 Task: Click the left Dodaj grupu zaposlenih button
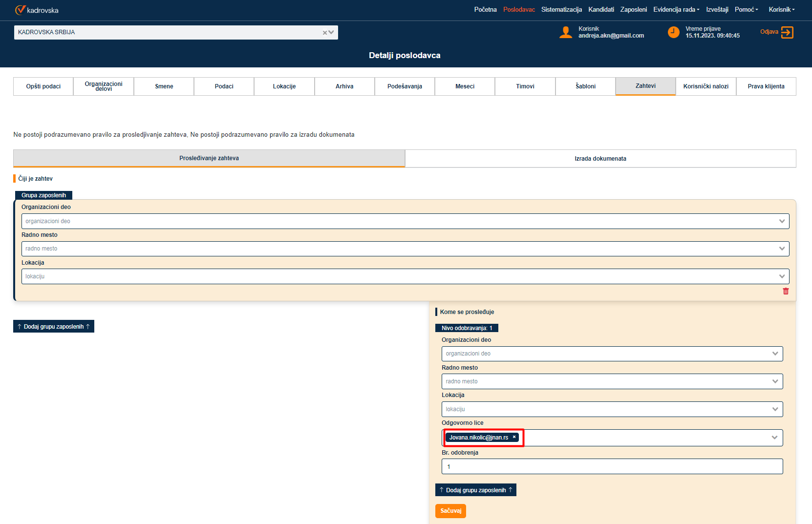tap(54, 327)
